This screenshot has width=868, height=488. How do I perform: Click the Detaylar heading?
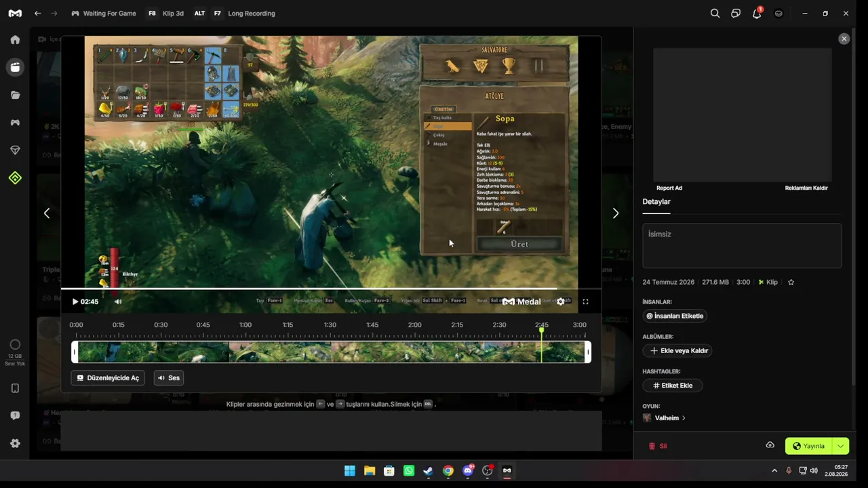[656, 201]
